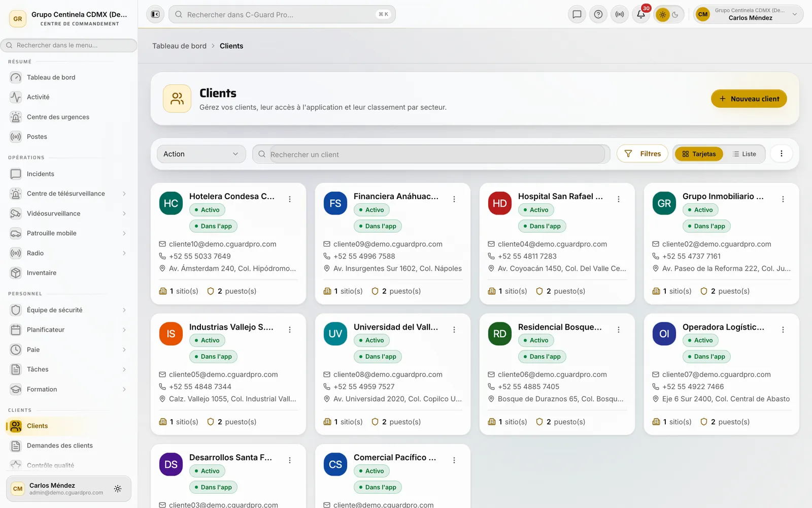
Task: Click the Incidents sidebar icon
Action: tap(16, 174)
